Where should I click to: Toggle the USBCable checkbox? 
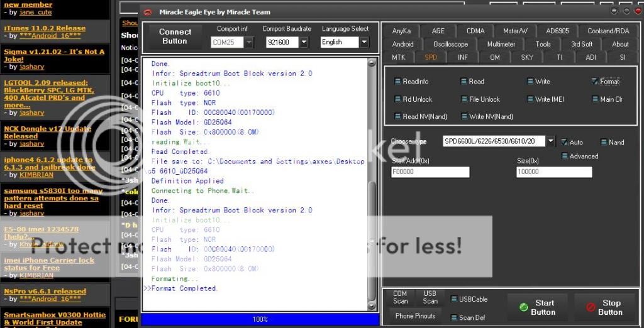(454, 299)
